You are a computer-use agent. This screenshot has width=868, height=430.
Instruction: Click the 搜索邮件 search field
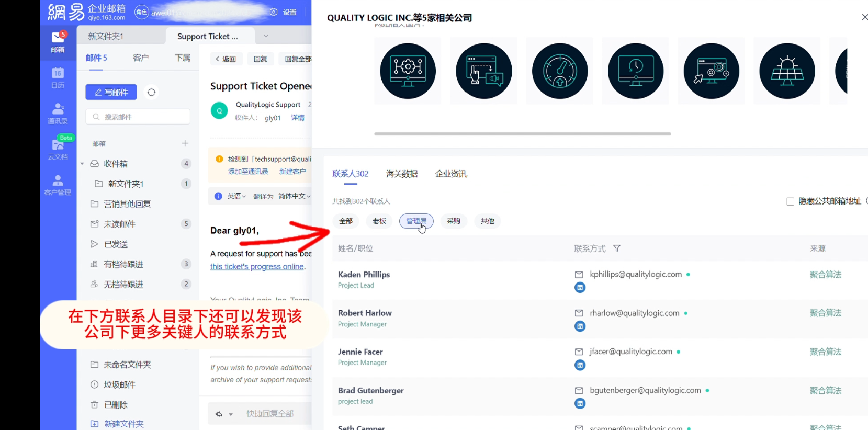click(x=138, y=117)
